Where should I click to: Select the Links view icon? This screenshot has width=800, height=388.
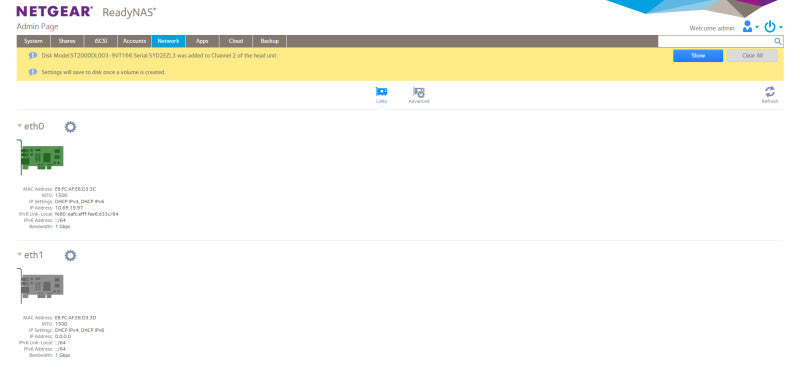point(381,95)
